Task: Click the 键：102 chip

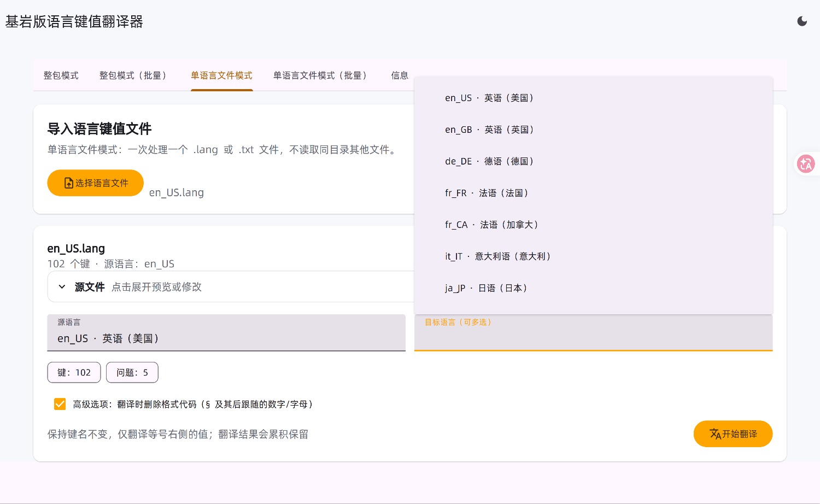Action: tap(74, 372)
